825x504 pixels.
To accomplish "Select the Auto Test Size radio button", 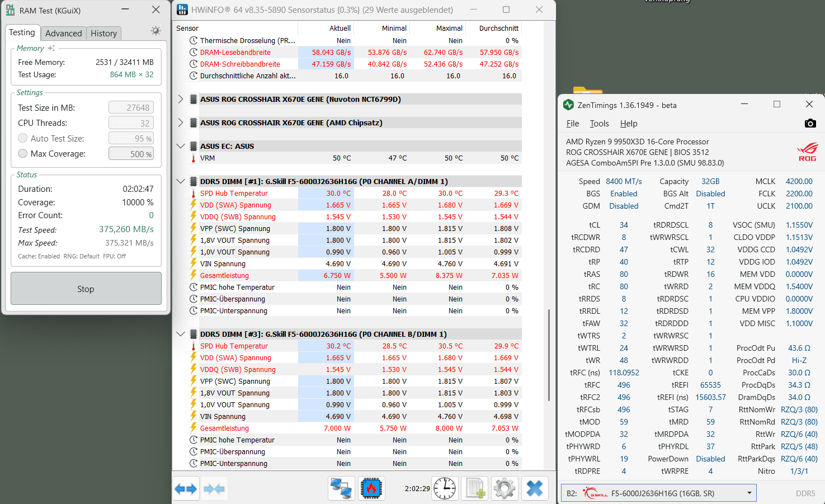I will [23, 138].
